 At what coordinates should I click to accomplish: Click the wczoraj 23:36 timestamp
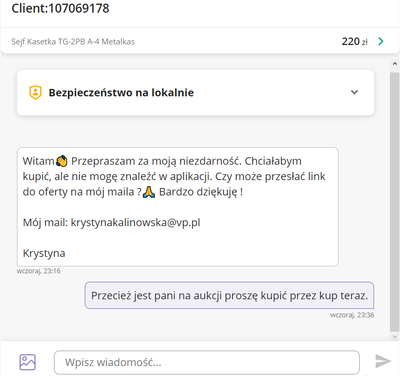tap(352, 315)
